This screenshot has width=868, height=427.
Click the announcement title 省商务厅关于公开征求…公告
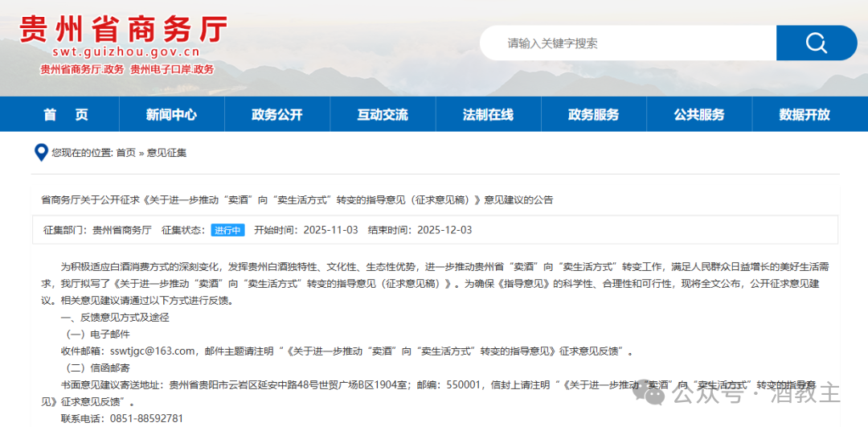click(298, 200)
